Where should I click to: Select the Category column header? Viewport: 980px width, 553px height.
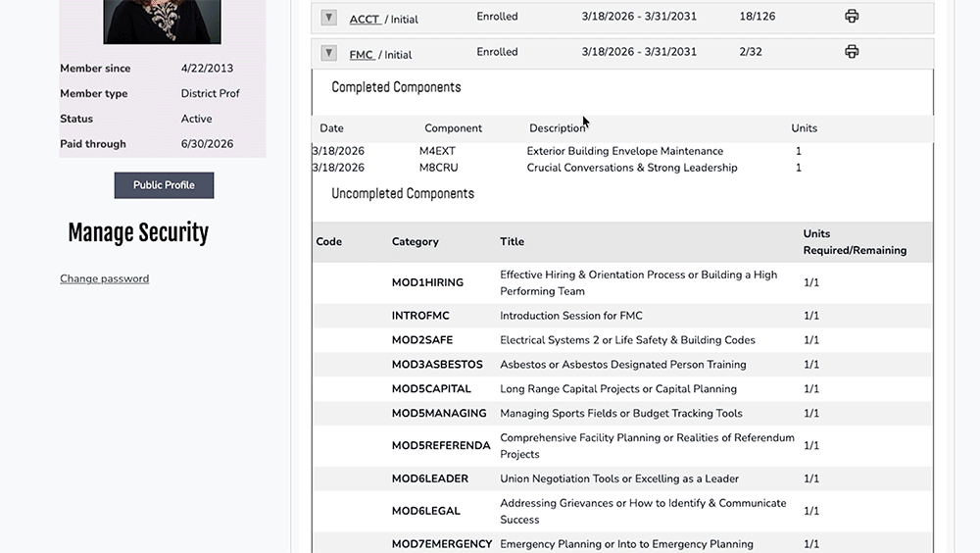(x=415, y=241)
